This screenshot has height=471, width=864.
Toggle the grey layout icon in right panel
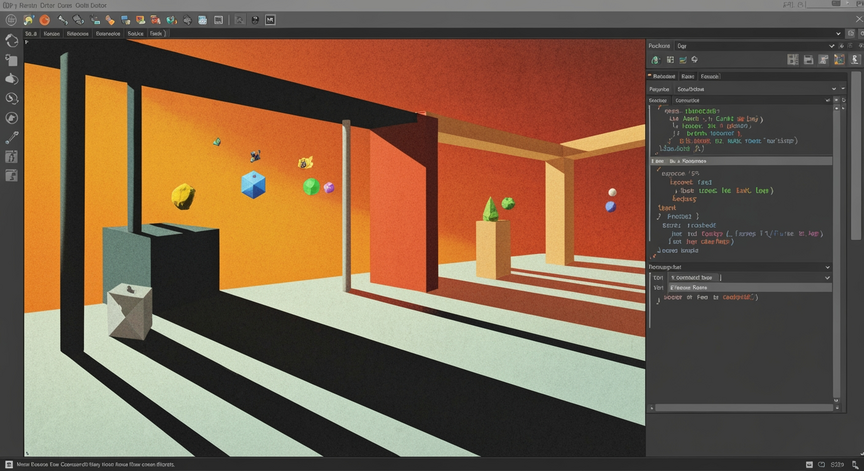[x=793, y=59]
